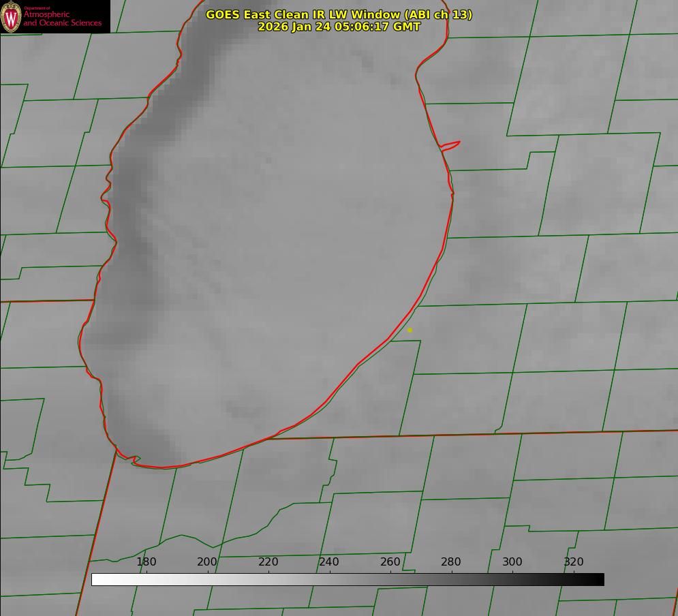The width and height of the screenshot is (678, 616).
Task: Click the black right end of the colorbar
Action: [x=599, y=579]
